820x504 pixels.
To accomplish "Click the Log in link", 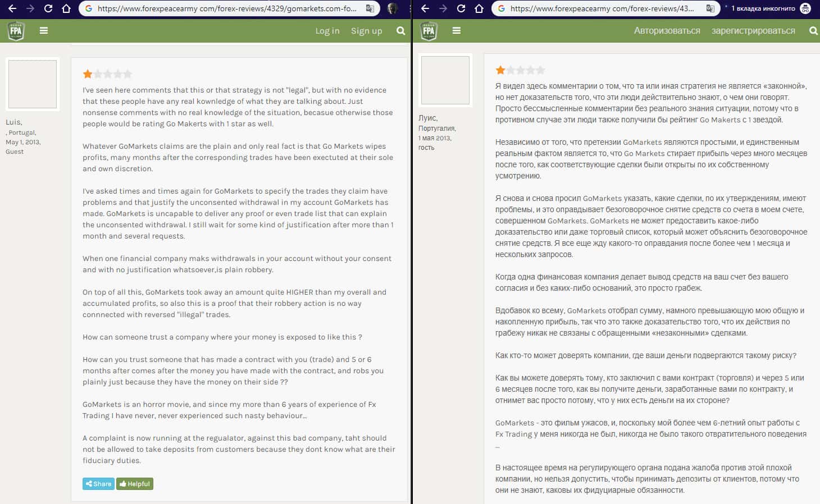I will tap(327, 31).
